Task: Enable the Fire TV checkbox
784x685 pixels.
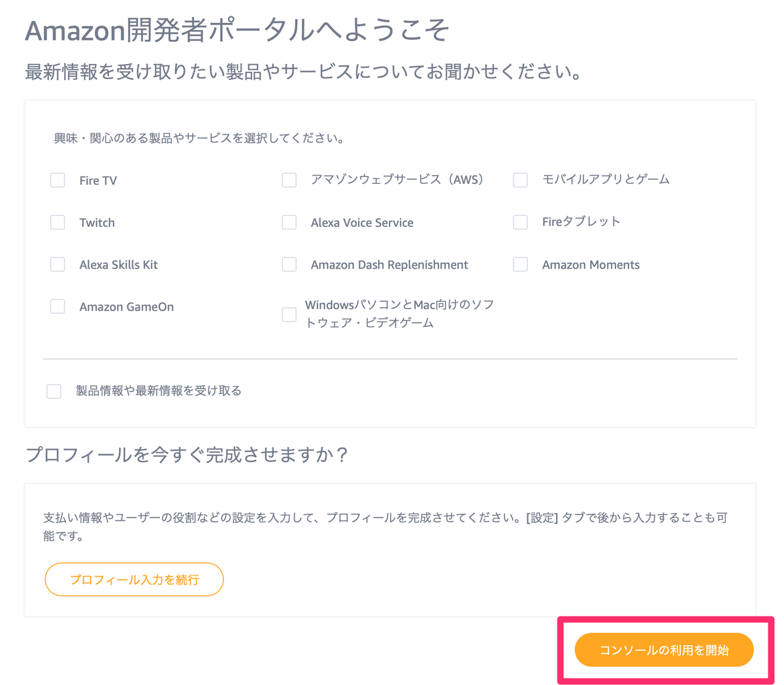Action: point(57,180)
